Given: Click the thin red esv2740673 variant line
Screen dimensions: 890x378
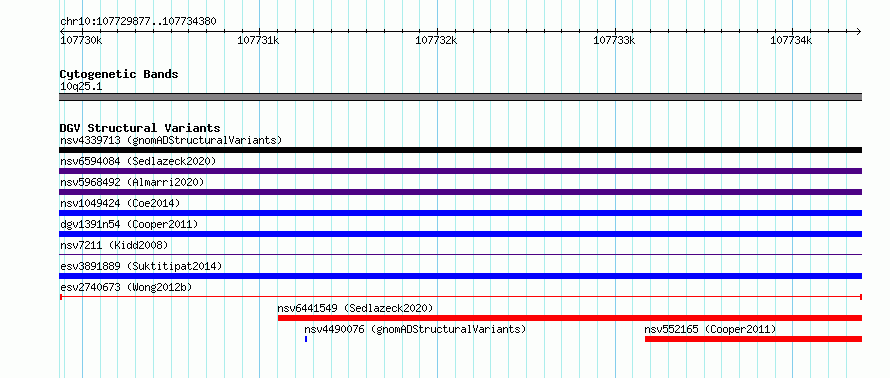Looking at the screenshot, I should pyautogui.click(x=460, y=297).
